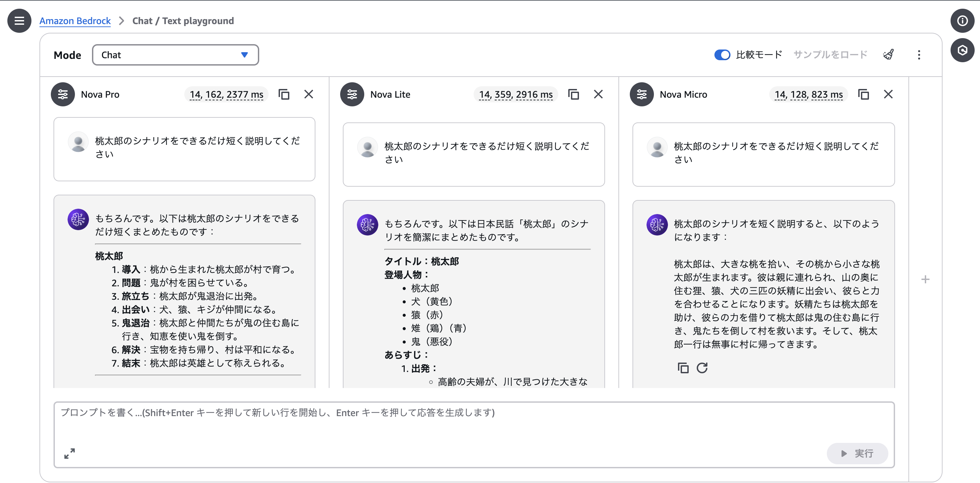Open Nova Pro model configuration settings

pos(63,94)
